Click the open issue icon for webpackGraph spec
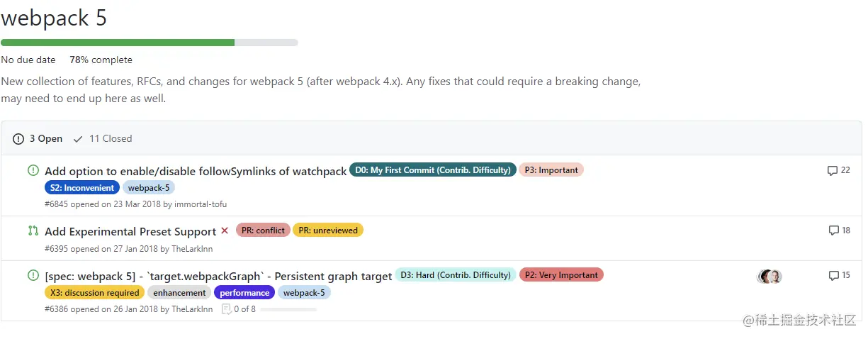The width and height of the screenshot is (868, 339). 33,275
